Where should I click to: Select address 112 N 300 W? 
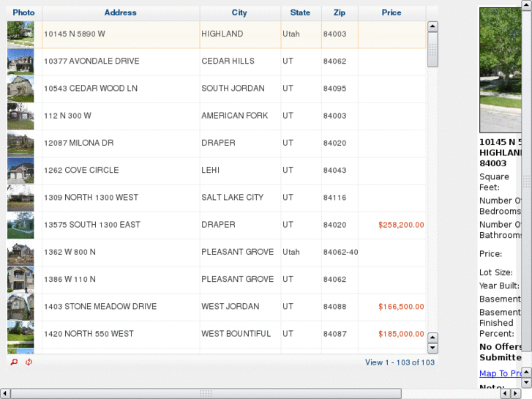[67, 116]
